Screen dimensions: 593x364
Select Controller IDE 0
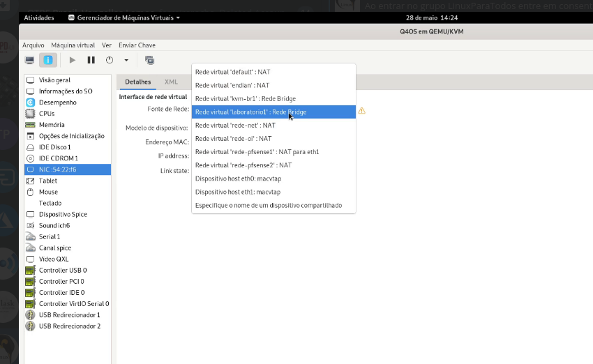pyautogui.click(x=68, y=293)
